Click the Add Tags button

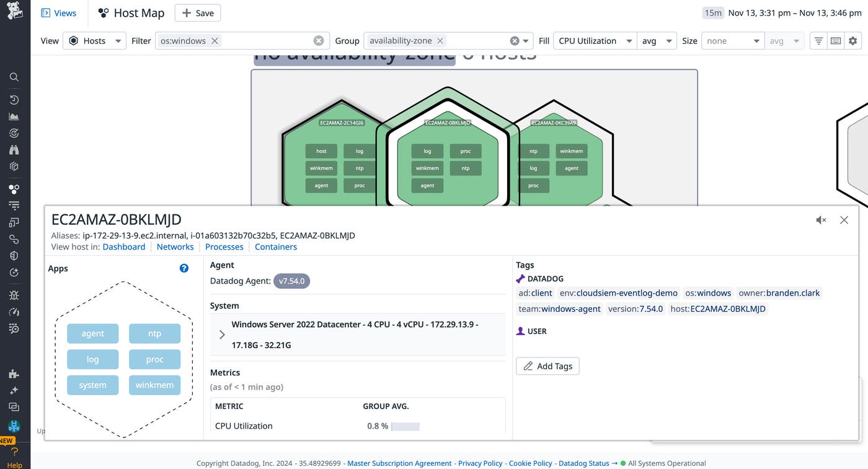pos(547,366)
